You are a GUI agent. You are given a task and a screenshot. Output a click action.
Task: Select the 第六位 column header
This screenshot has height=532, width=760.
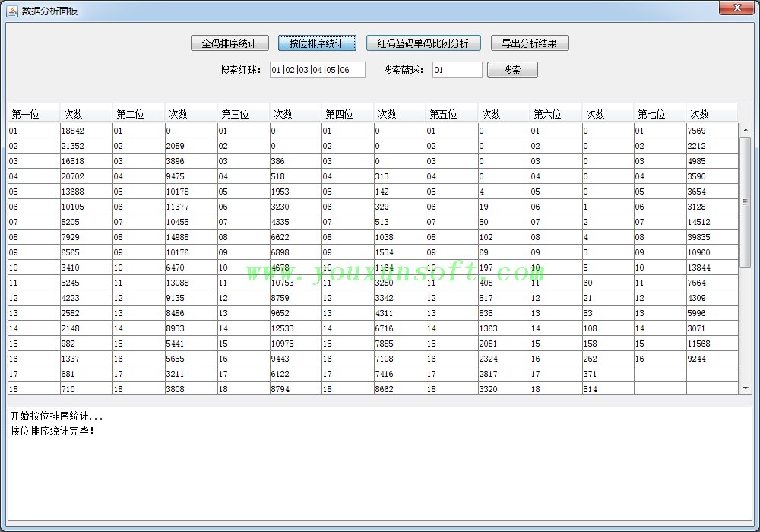tap(556, 114)
